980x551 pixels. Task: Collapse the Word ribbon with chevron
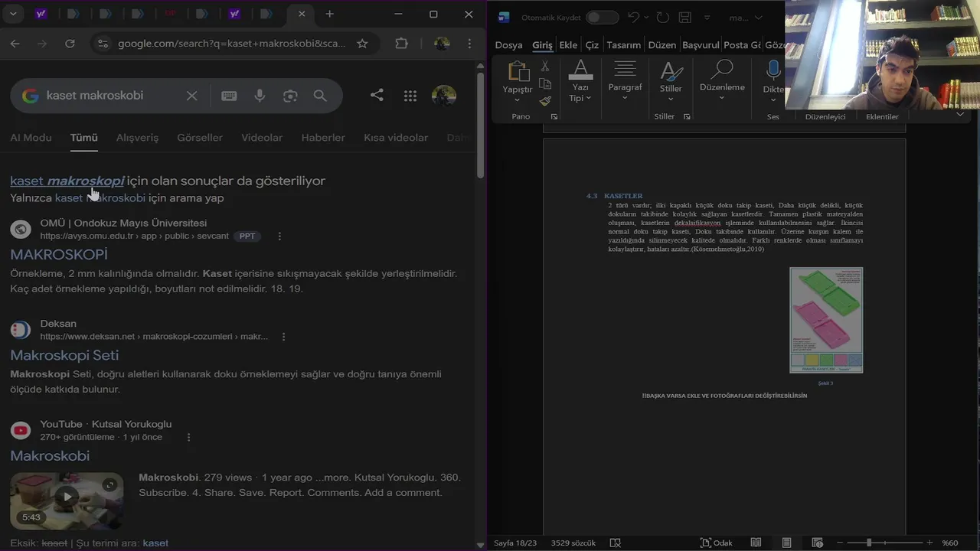(960, 115)
